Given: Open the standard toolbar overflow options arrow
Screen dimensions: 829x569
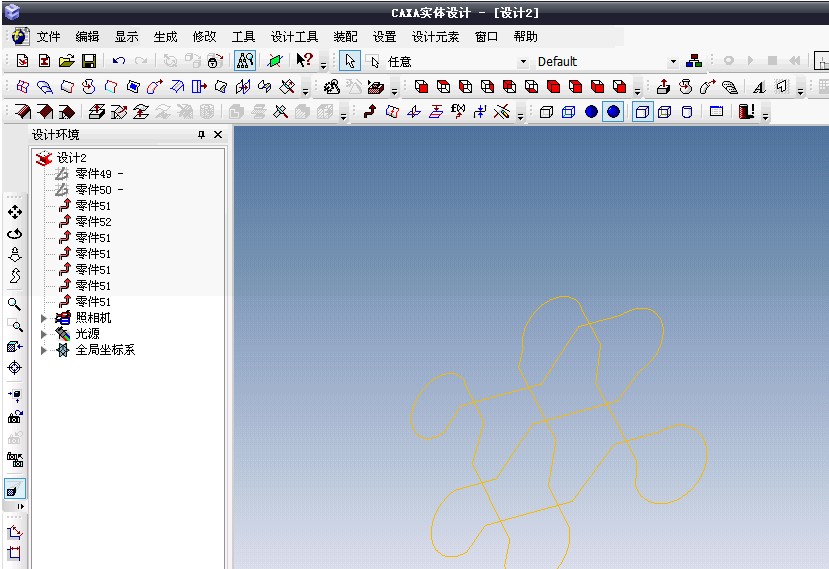Looking at the screenshot, I should (323, 66).
